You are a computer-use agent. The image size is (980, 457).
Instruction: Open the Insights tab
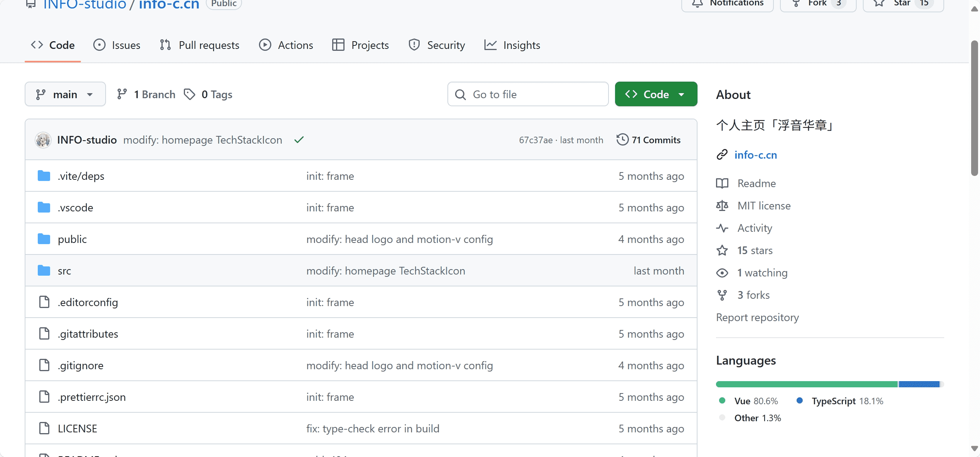tap(512, 45)
